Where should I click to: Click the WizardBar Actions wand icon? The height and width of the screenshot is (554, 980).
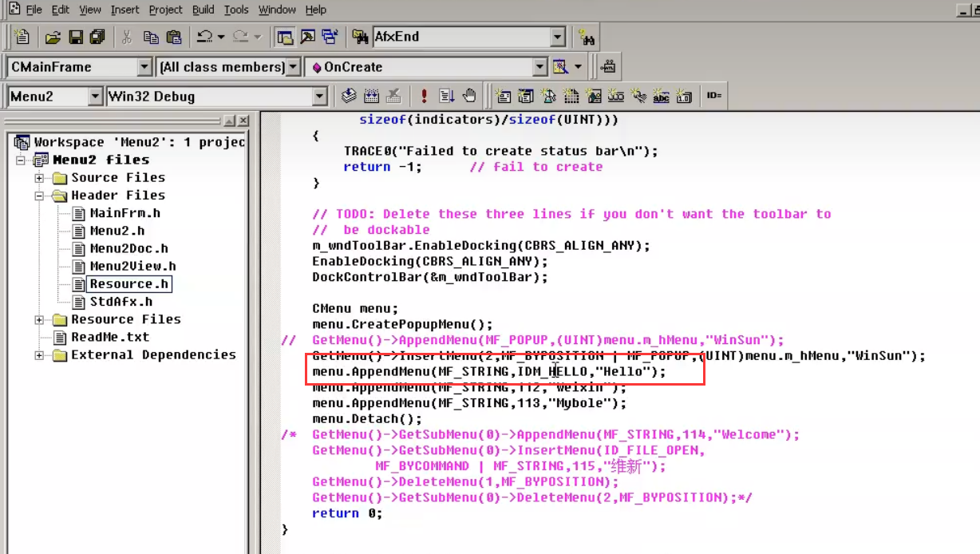click(560, 67)
